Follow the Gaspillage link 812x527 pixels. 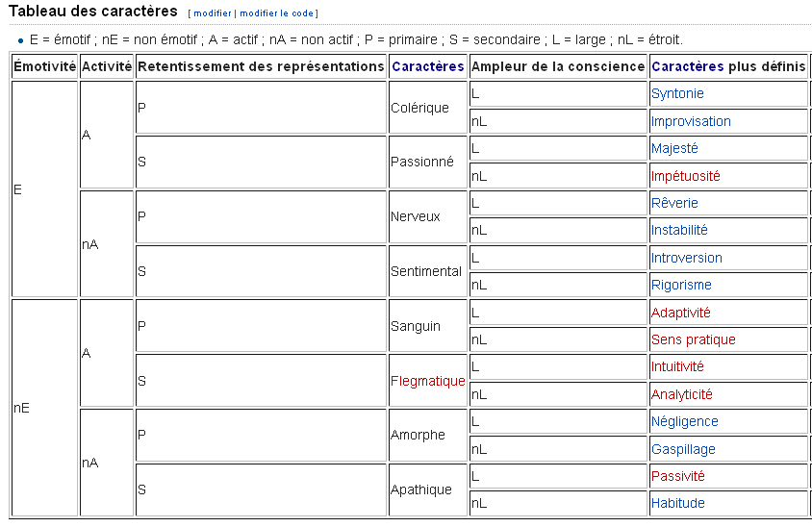[684, 449]
